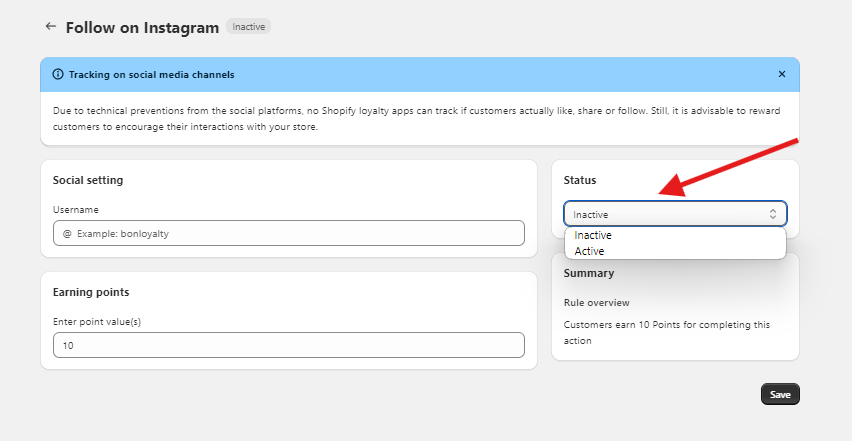Click the Username field label
The width and height of the screenshot is (852, 441).
[76, 209]
